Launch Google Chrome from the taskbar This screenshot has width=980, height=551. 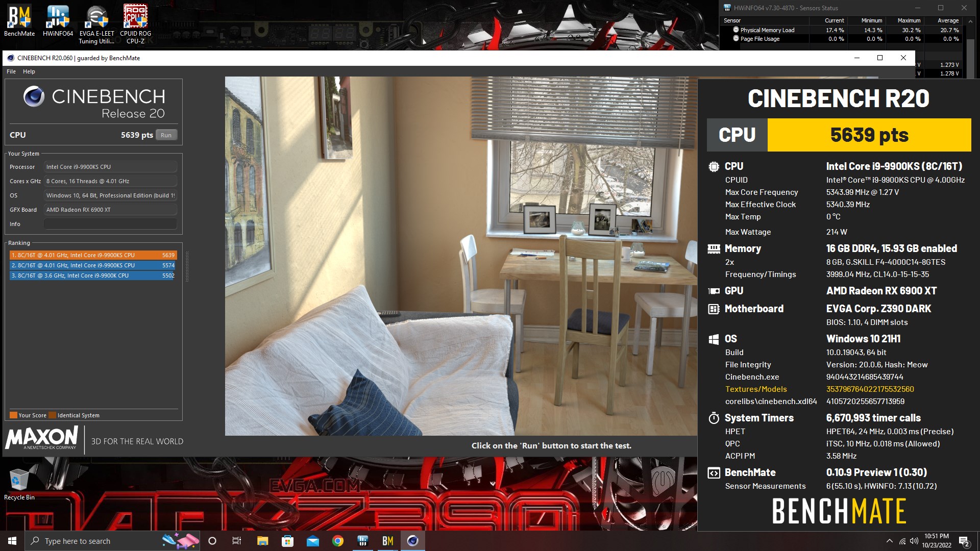[x=337, y=541]
